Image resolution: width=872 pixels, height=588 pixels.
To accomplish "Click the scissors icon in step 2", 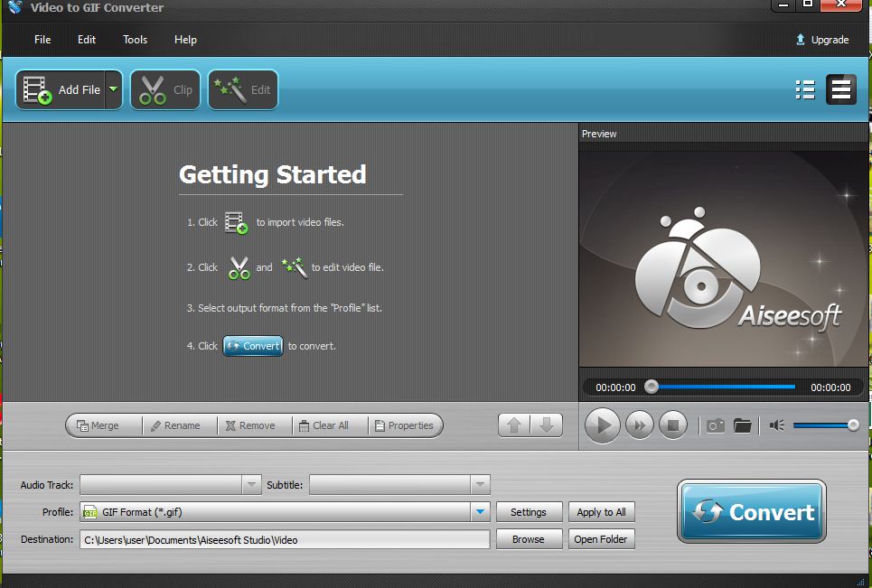I will [x=239, y=268].
